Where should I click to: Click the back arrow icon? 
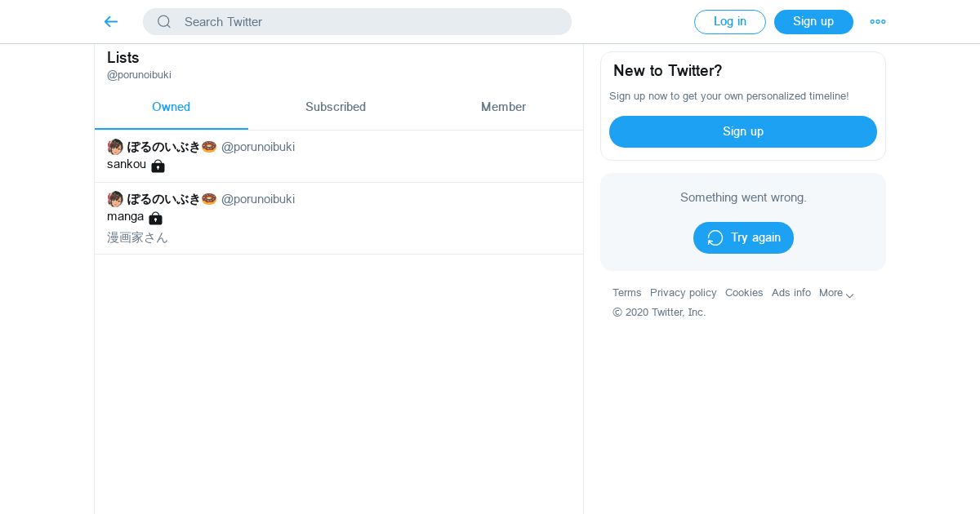tap(111, 22)
